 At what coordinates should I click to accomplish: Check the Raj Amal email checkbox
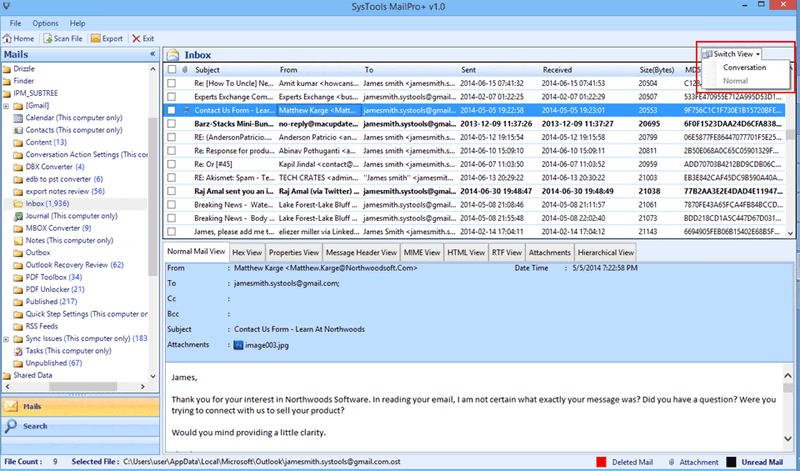171,191
